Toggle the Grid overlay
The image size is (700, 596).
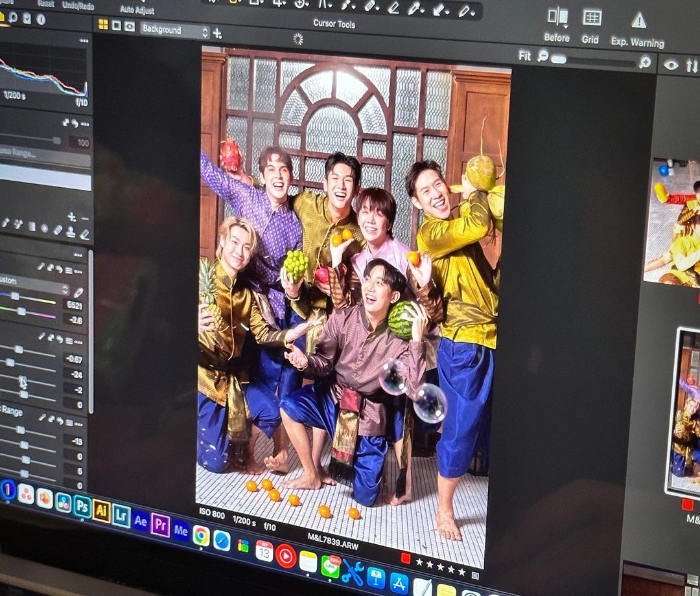pyautogui.click(x=592, y=18)
